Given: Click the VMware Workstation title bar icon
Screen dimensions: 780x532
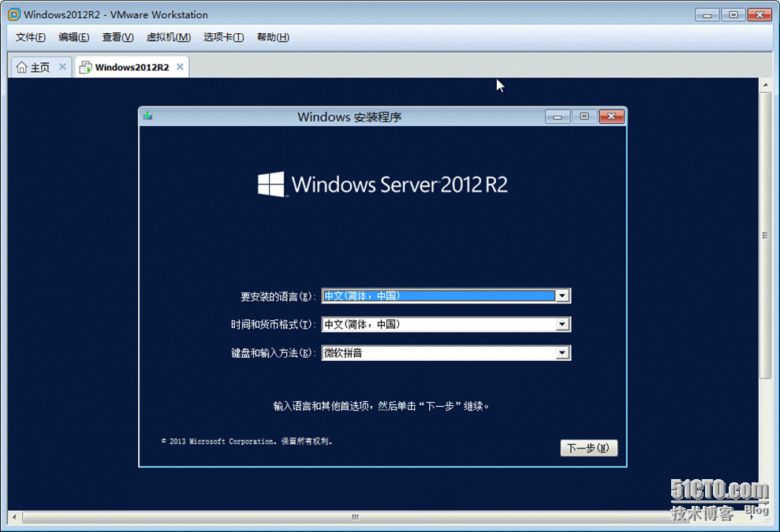Looking at the screenshot, I should (14, 14).
